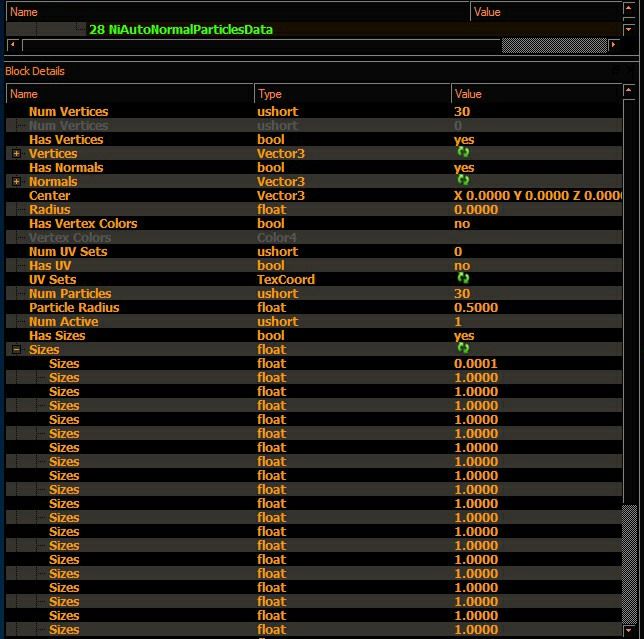Select the Particle Radius value 0.5000
This screenshot has width=644, height=639.
[x=476, y=308]
